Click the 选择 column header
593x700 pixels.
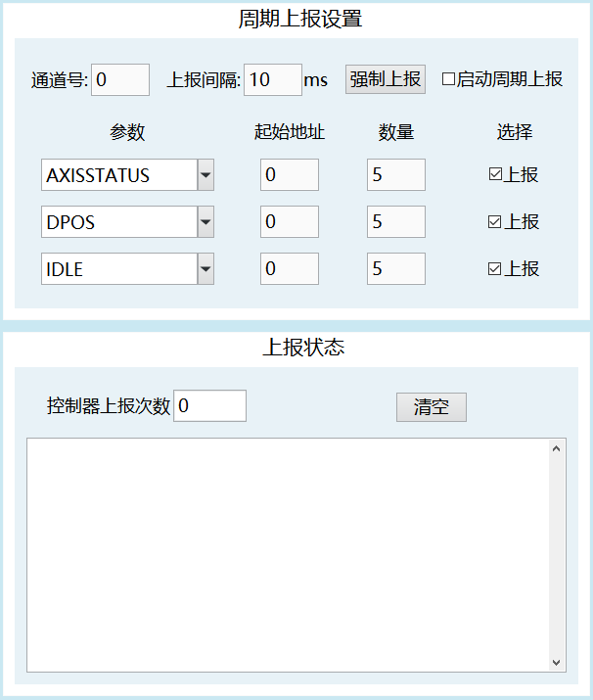515,132
